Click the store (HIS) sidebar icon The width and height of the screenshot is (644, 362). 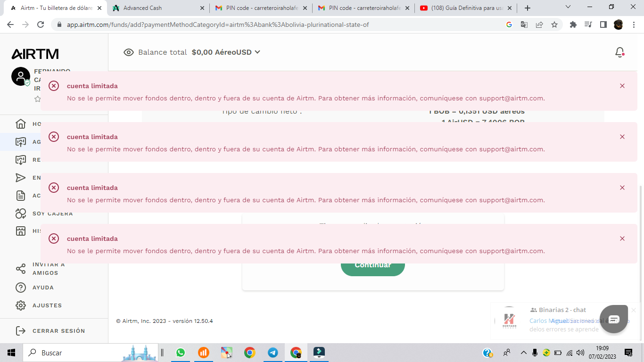pos(21,231)
